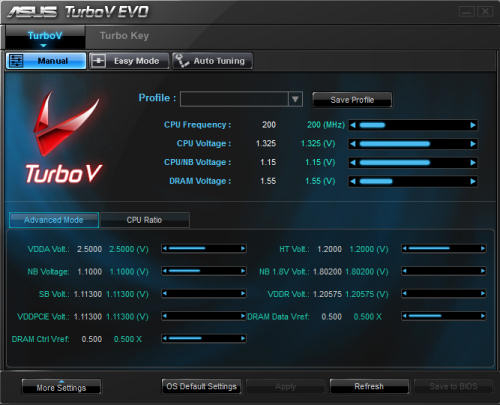Click the Easy Mode plus icon
This screenshot has height=405, width=500.
click(x=98, y=61)
